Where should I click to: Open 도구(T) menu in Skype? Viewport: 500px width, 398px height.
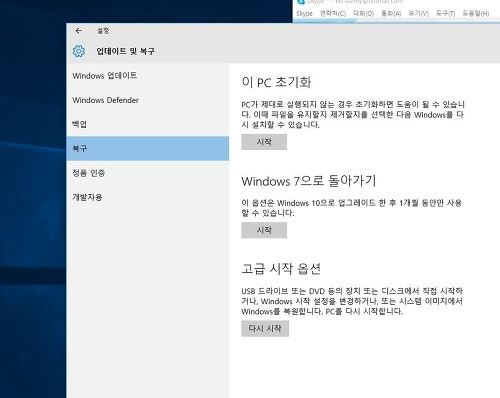[445, 14]
